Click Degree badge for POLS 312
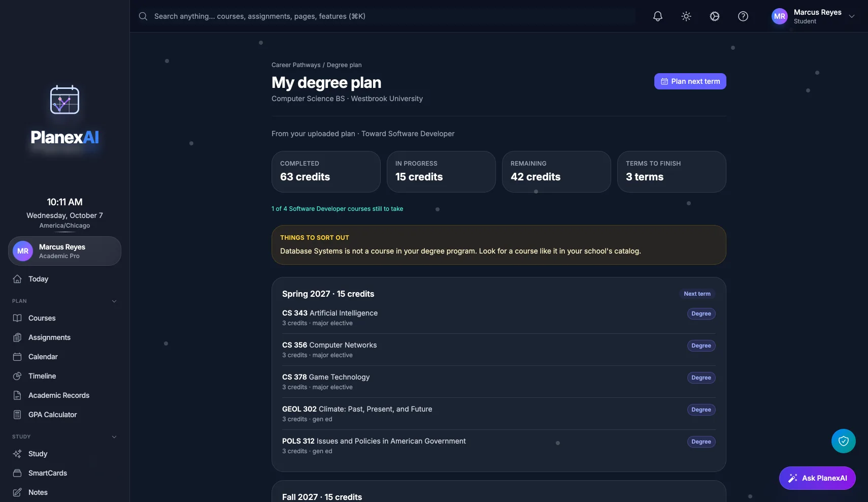Image resolution: width=868 pixels, height=502 pixels. [x=701, y=442]
